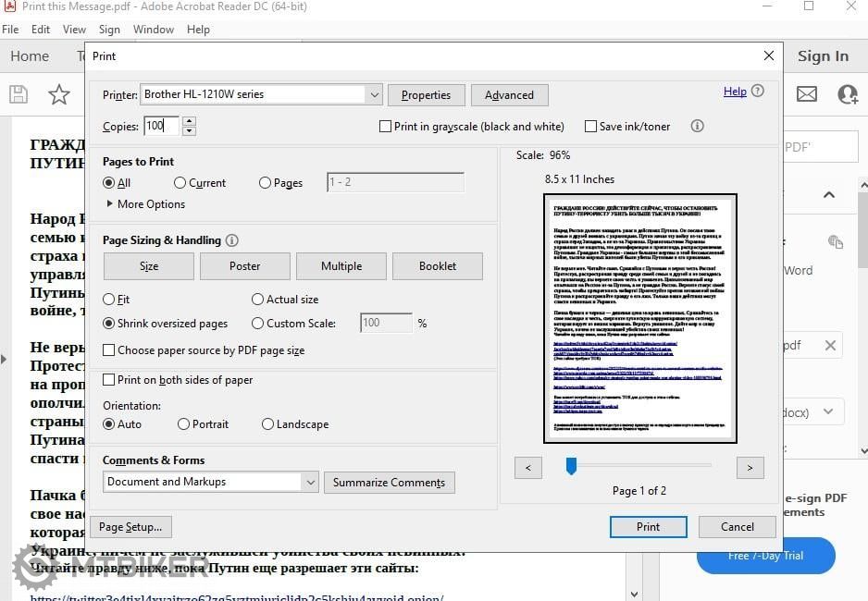Open the Window menu
The width and height of the screenshot is (868, 601).
[153, 30]
